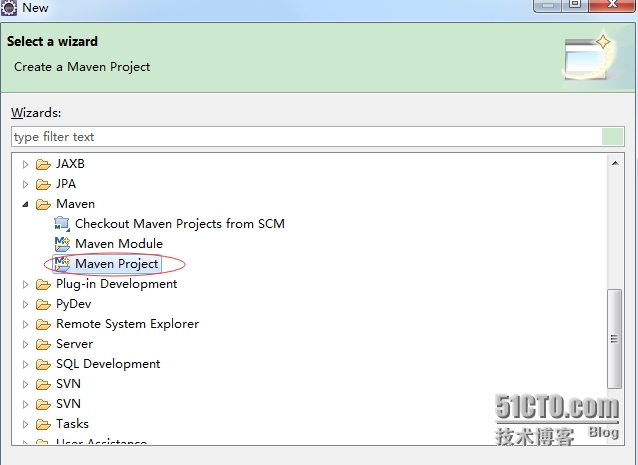
Task: Click the JPA folder icon
Action: tap(43, 184)
